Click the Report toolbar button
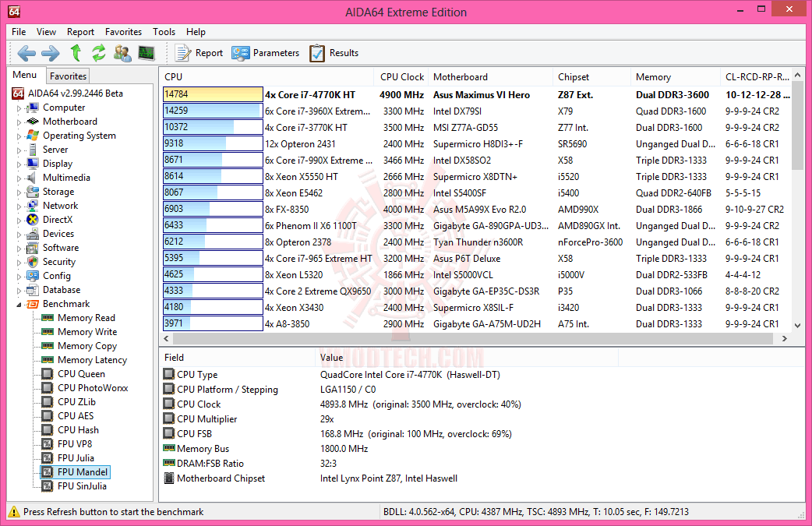Viewport: 812px width, 526px height. point(199,53)
